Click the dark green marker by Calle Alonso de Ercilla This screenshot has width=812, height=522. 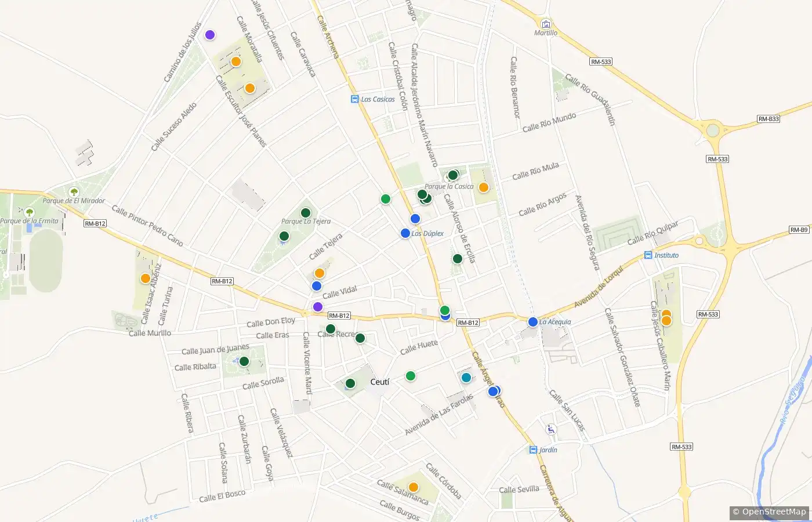458,259
